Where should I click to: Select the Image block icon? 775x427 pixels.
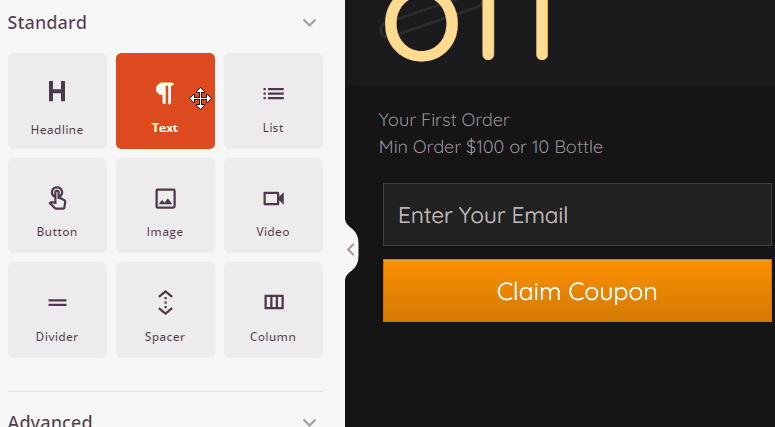pos(165,198)
